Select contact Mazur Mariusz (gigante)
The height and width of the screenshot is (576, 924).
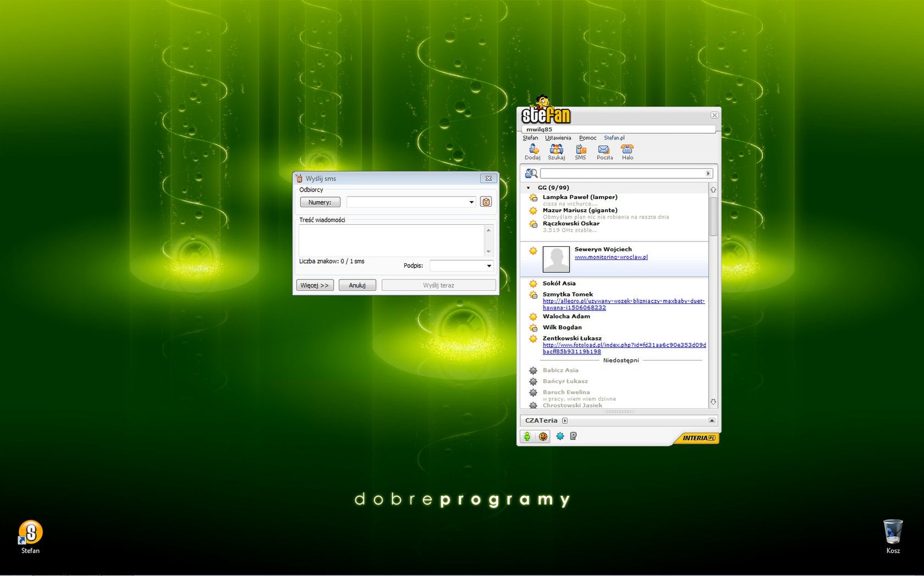(x=580, y=211)
